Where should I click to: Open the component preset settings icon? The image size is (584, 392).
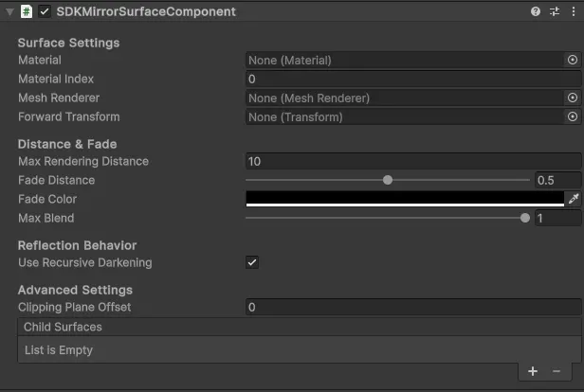555,11
